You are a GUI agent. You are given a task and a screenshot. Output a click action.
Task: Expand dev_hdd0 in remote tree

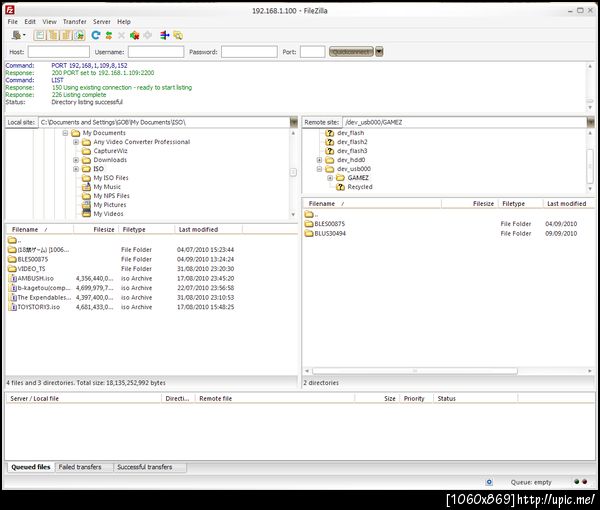click(x=319, y=160)
